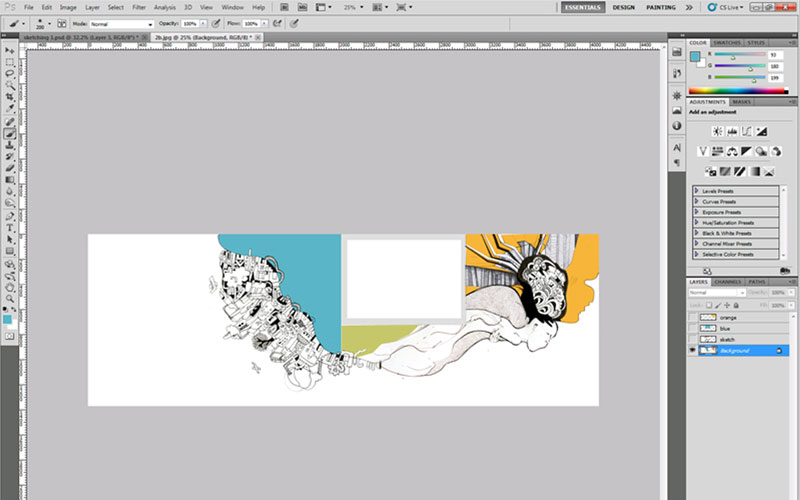The height and width of the screenshot is (500, 800).
Task: Show the sketch layer
Action: click(x=692, y=339)
